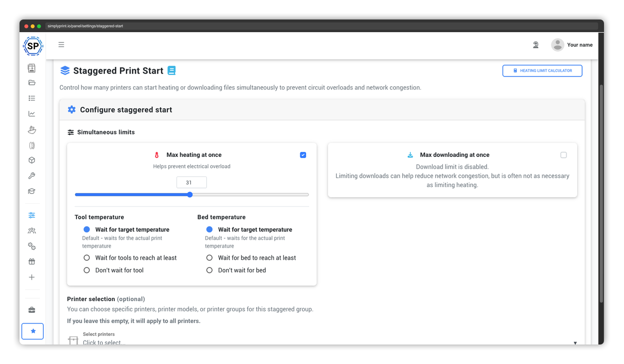This screenshot has height=364, width=624.
Task: Open the print queue list icon
Action: click(x=32, y=98)
